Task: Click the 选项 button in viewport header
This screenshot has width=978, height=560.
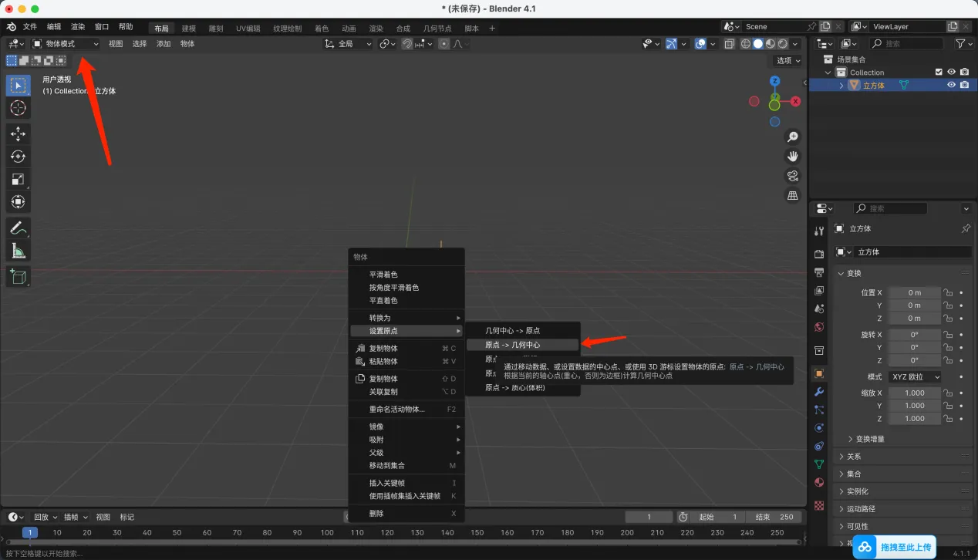Action: click(x=787, y=60)
